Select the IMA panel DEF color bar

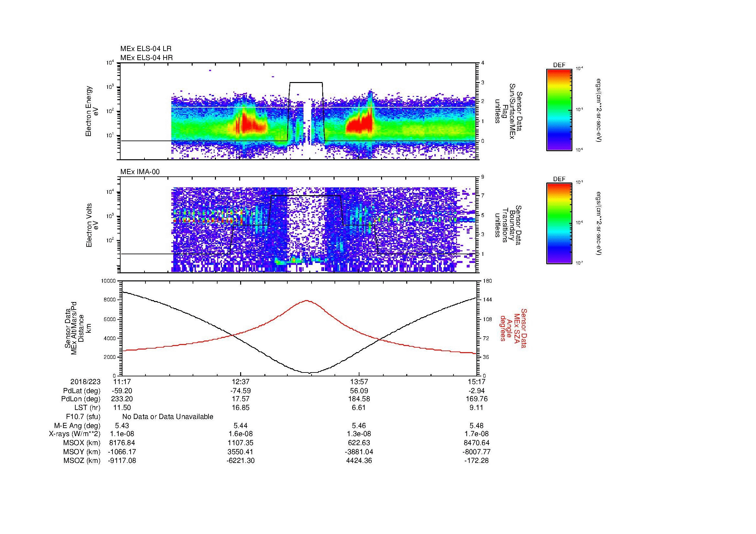559,224
